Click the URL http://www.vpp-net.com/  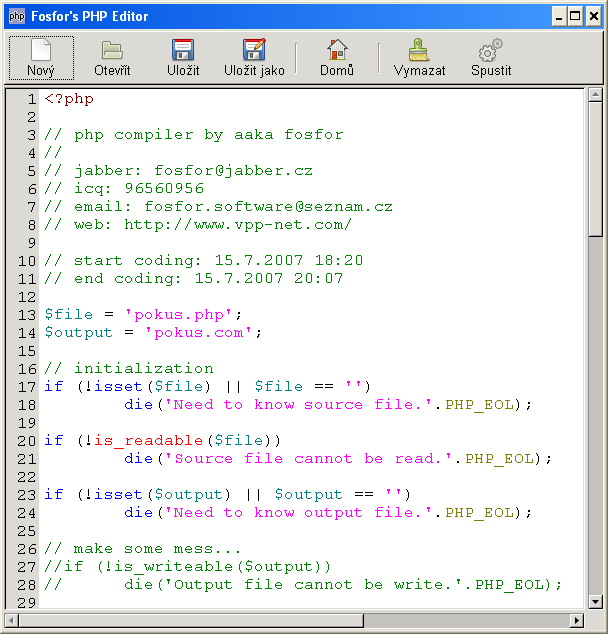[238, 225]
